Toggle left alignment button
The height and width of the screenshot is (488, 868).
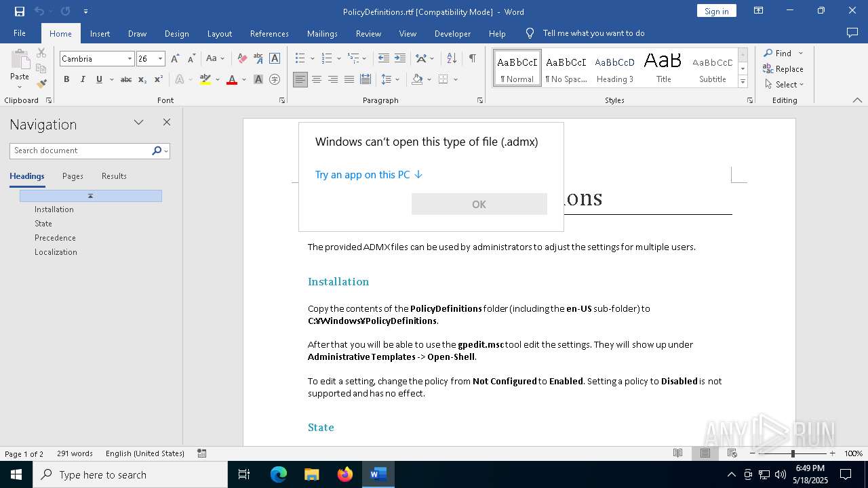(300, 79)
